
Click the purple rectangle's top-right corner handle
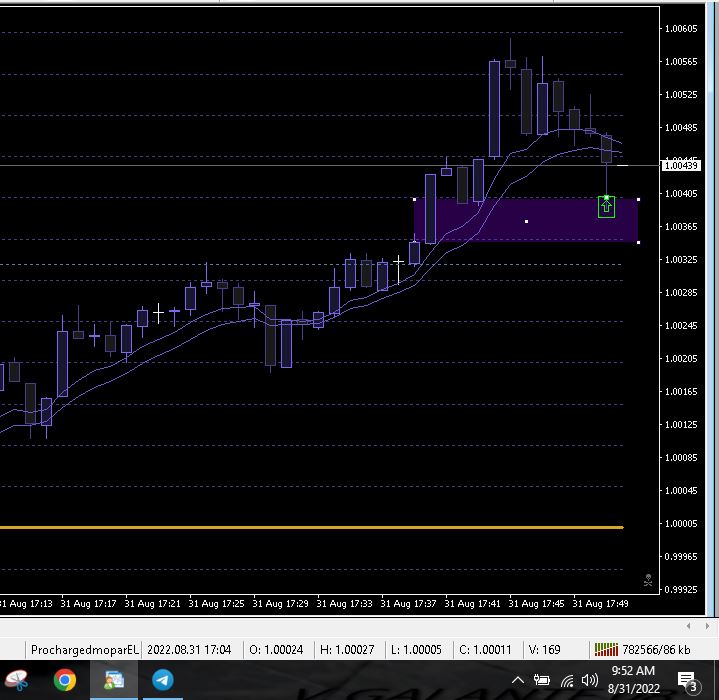638,199
